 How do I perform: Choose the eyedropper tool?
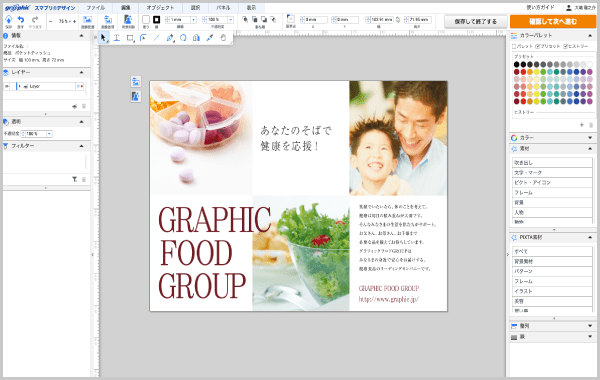coord(210,38)
